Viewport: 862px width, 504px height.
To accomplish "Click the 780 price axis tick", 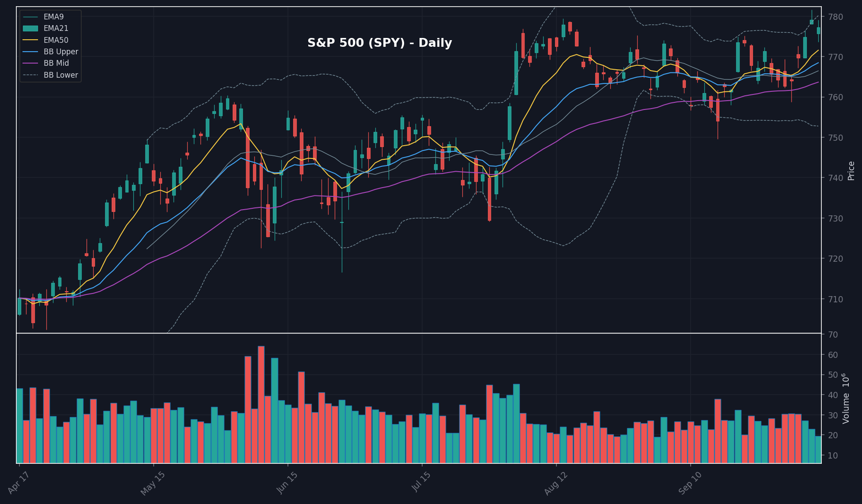I will (x=836, y=17).
